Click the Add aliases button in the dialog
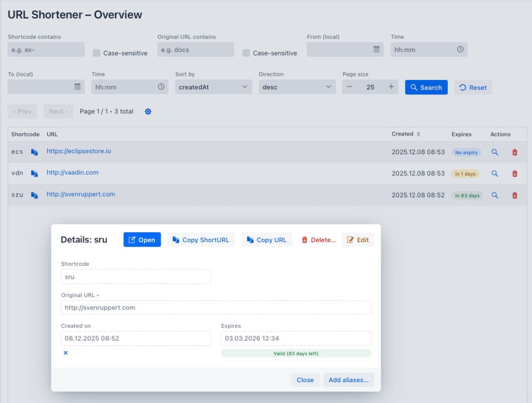This screenshot has width=532, height=403. point(349,380)
